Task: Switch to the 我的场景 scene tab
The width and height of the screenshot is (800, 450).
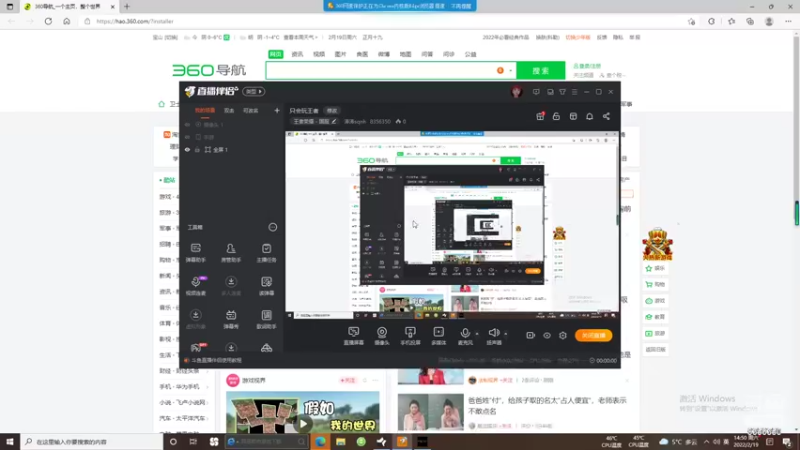Action: [x=205, y=111]
